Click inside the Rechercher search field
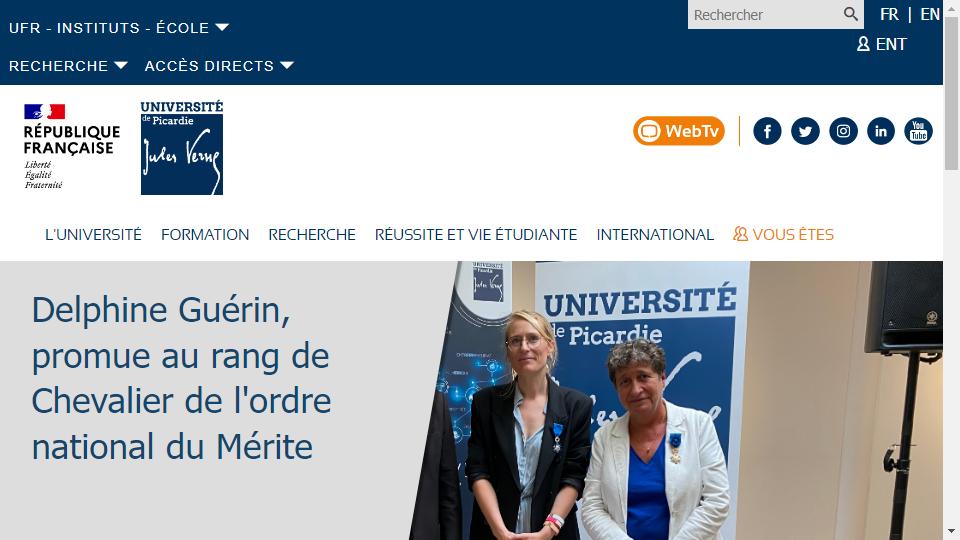Viewport: 960px width, 540px height. coord(765,15)
